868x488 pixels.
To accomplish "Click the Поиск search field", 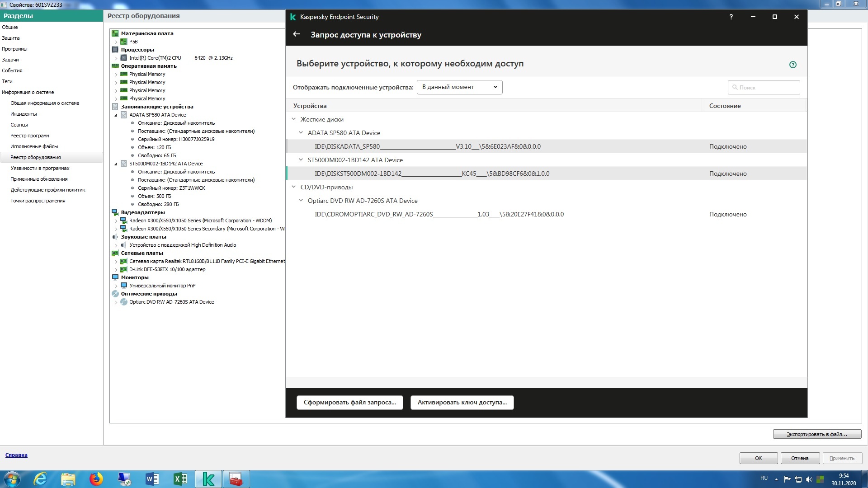I will point(764,87).
